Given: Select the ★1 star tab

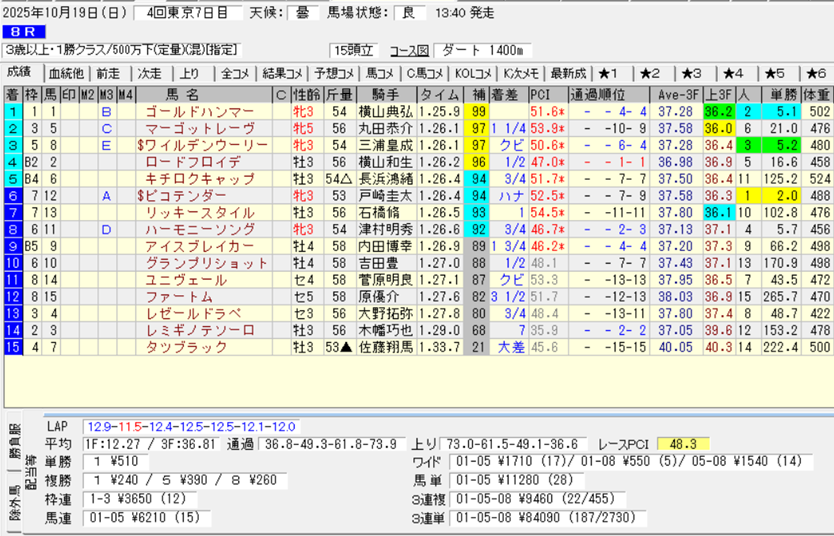Looking at the screenshot, I should [610, 73].
